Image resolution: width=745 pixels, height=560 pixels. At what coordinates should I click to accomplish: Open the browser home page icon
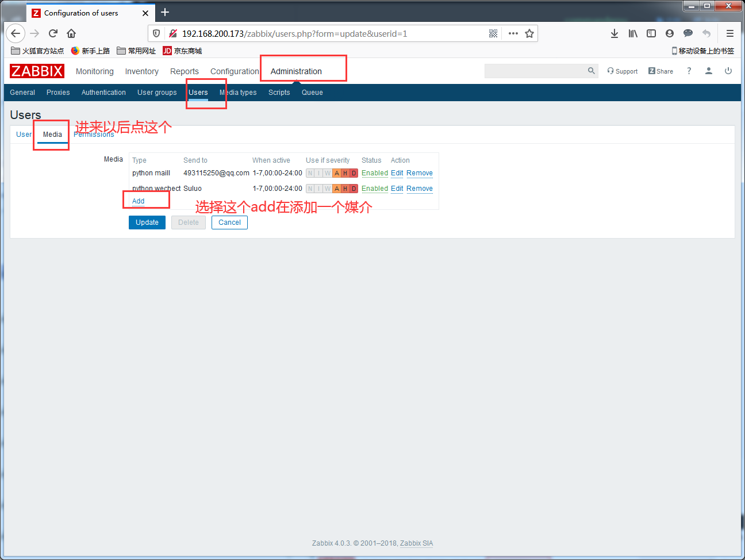71,33
